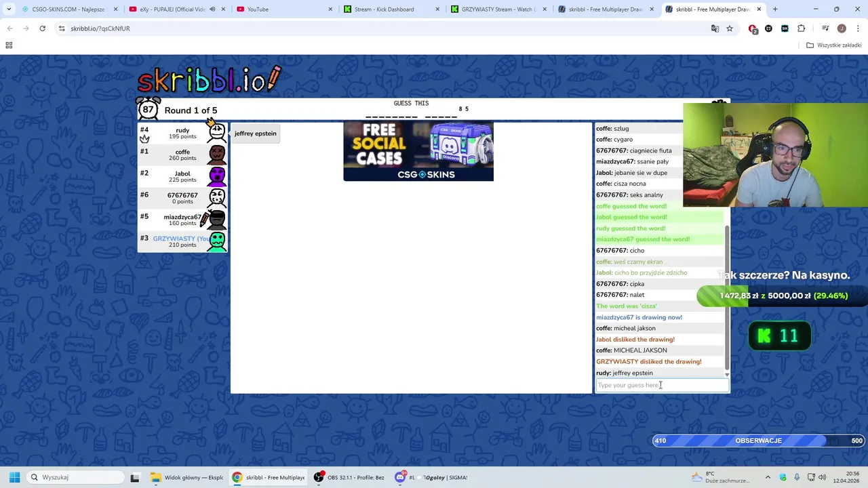The height and width of the screenshot is (488, 868).
Task: Go back to previous page
Action: point(9,28)
